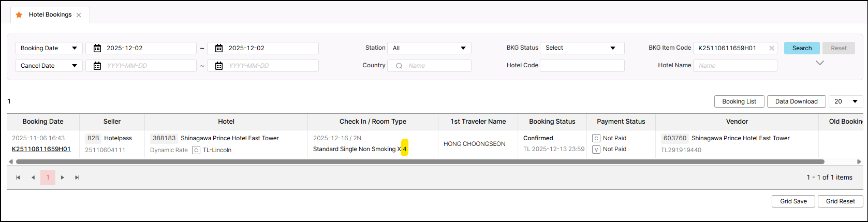Open booking K25110611659H01 link
This screenshot has height=222, width=868.
tap(41, 149)
